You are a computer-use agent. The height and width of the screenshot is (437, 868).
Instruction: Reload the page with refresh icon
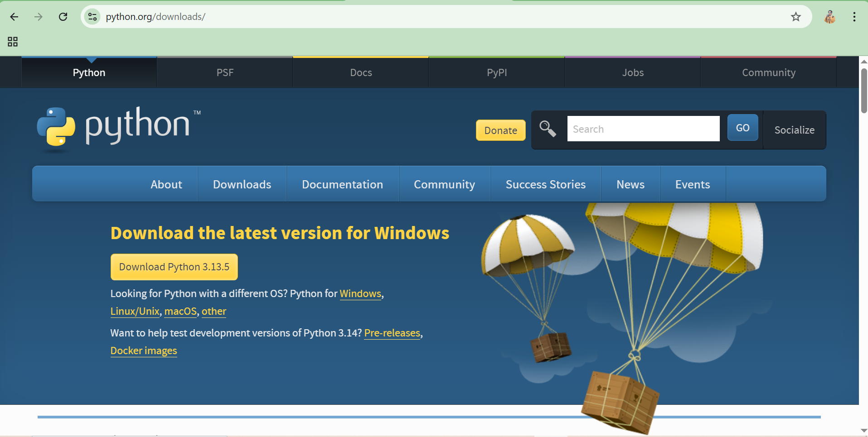coord(63,17)
